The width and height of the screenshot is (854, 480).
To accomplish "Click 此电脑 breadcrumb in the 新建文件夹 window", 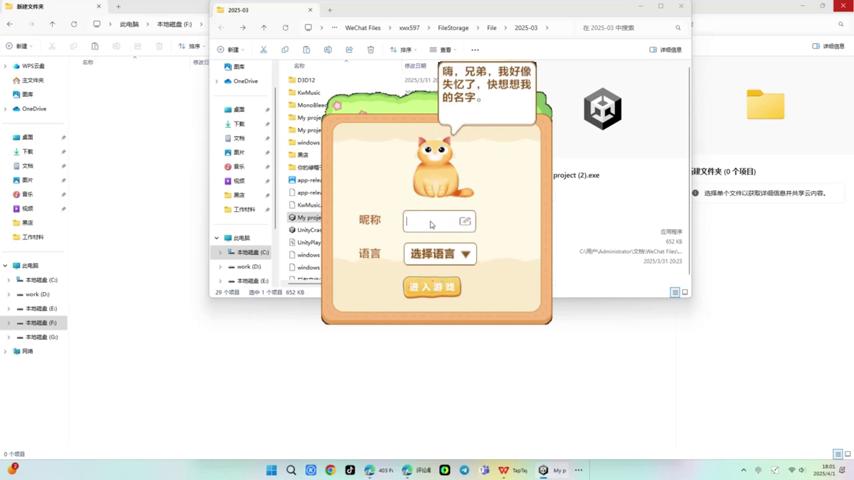I will [129, 25].
